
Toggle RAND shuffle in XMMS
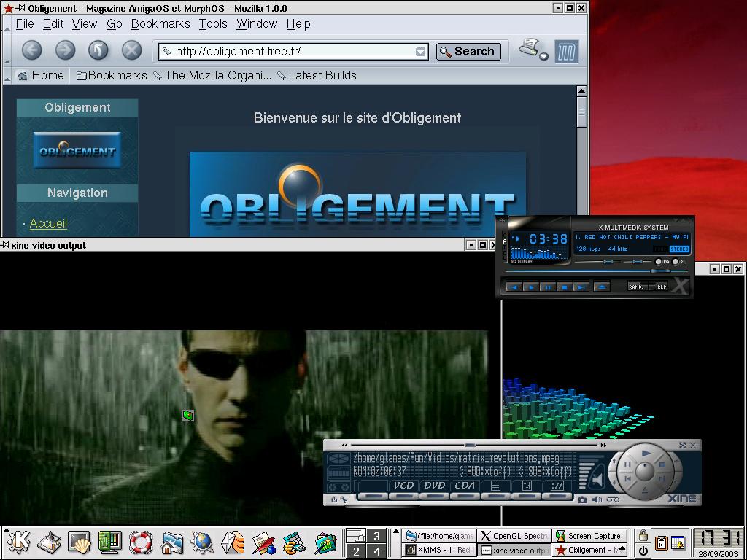[637, 287]
